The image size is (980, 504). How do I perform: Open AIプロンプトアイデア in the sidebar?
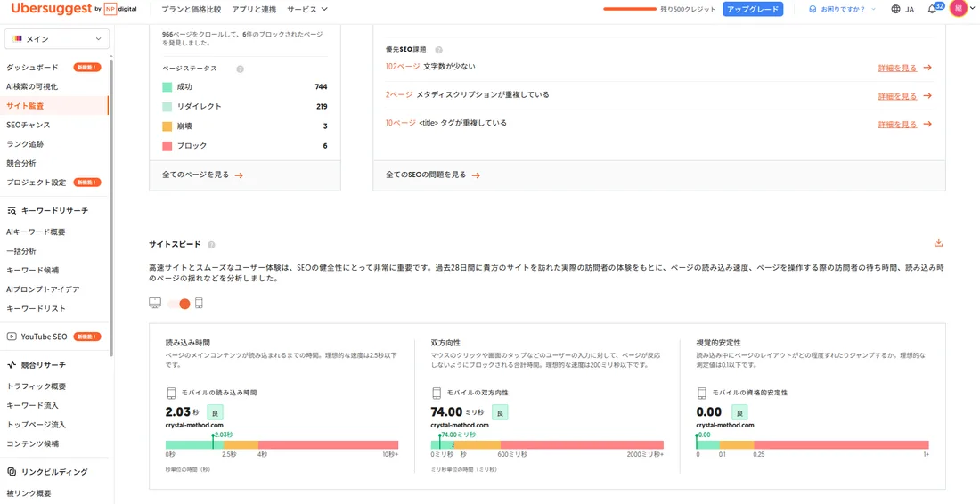pos(43,289)
